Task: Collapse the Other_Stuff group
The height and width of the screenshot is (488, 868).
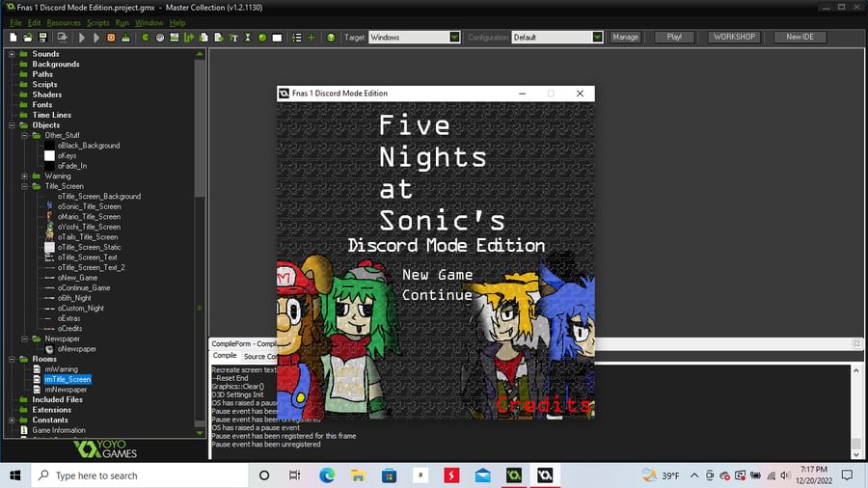Action: (x=24, y=135)
